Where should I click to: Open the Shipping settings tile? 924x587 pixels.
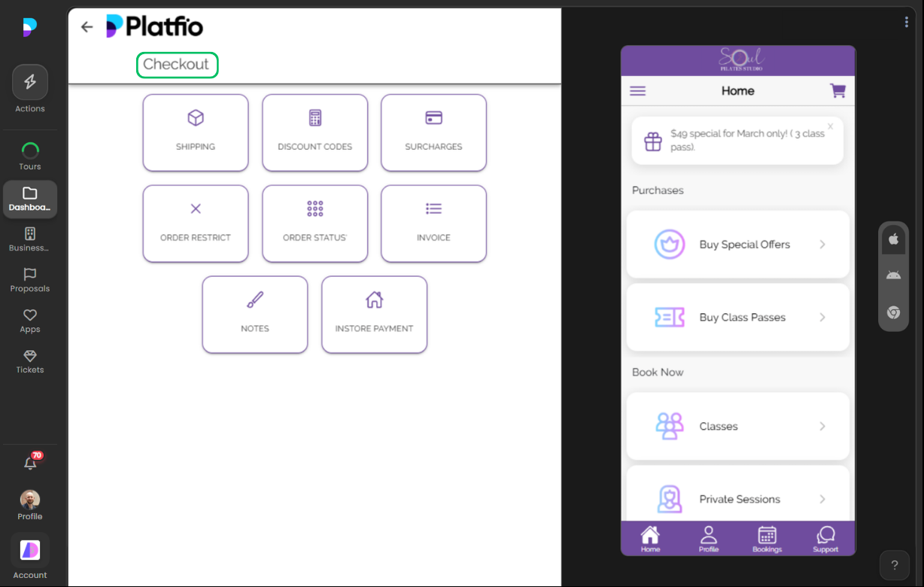(196, 132)
